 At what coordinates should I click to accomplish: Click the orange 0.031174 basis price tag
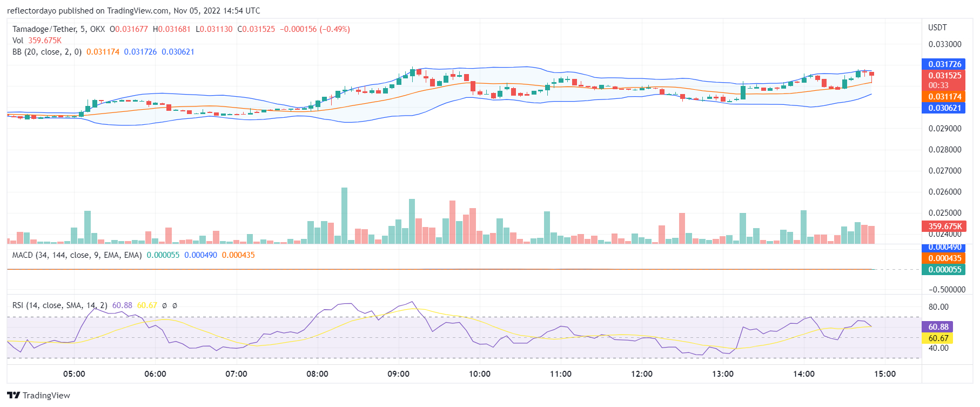[x=944, y=97]
